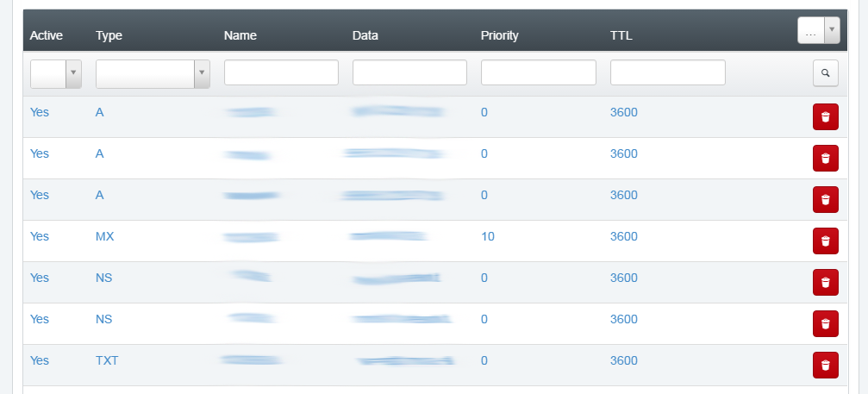Viewport: 868px width, 394px height.
Task: Delete the second NS record
Action: point(826,323)
